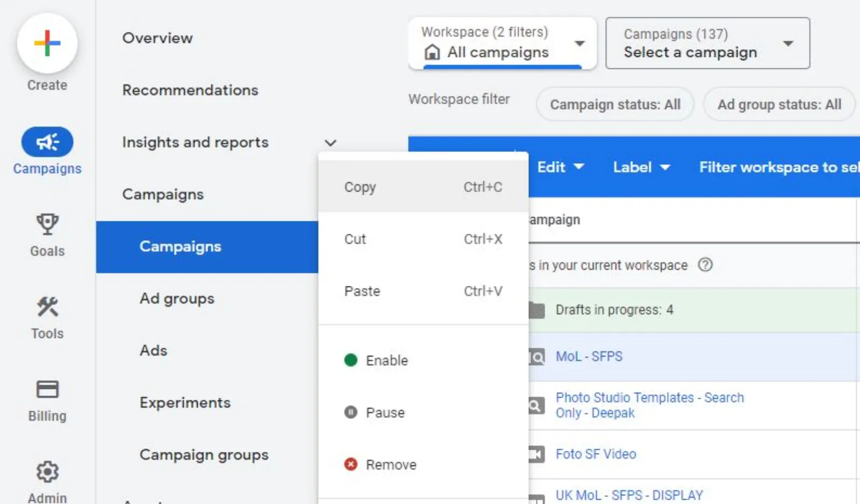This screenshot has width=860, height=504.
Task: Click the help icon beside current workspace
Action: point(705,265)
